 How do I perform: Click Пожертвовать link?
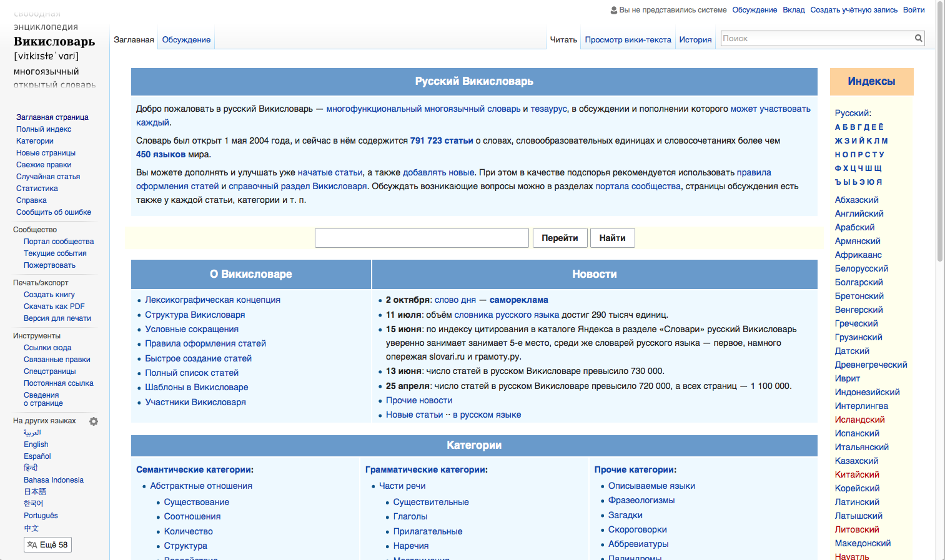coord(49,265)
